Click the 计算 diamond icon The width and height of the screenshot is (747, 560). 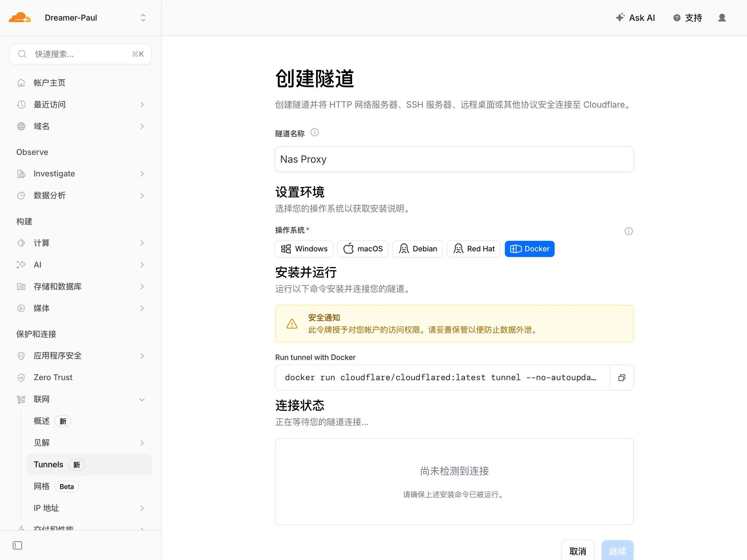(x=21, y=243)
